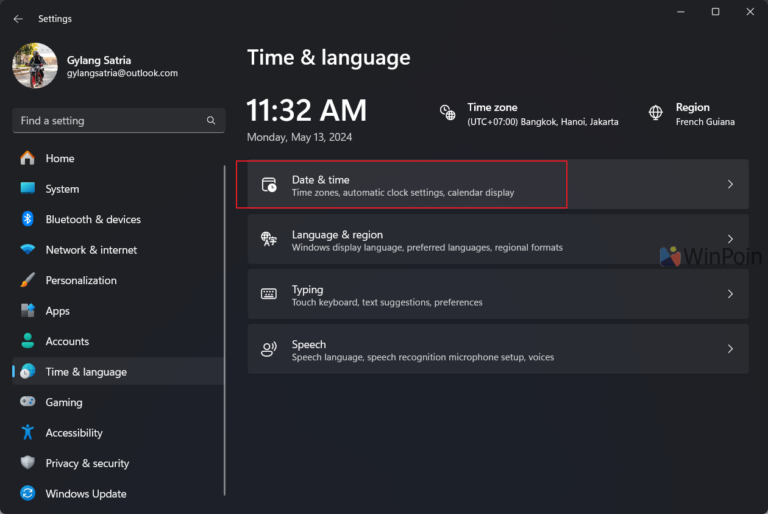Open Accessibility settings
Viewport: 768px width, 514px height.
[118, 433]
